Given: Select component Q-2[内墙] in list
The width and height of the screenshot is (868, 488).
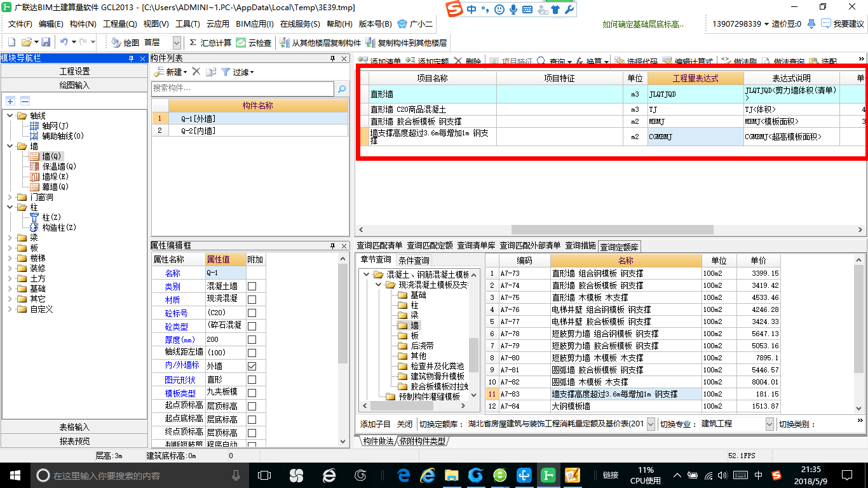Looking at the screenshot, I should click(250, 131).
